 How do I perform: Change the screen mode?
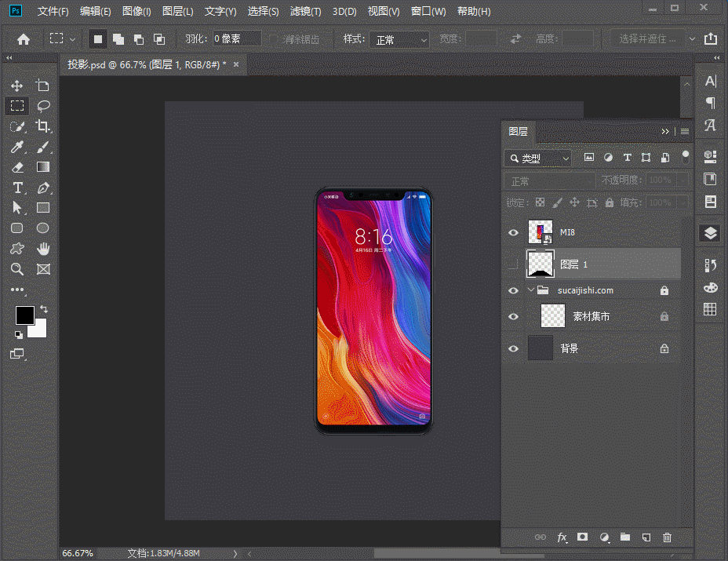17,354
